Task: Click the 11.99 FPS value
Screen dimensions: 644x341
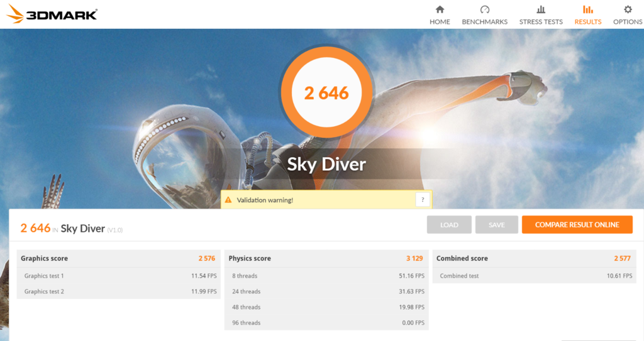Action: 204,291
